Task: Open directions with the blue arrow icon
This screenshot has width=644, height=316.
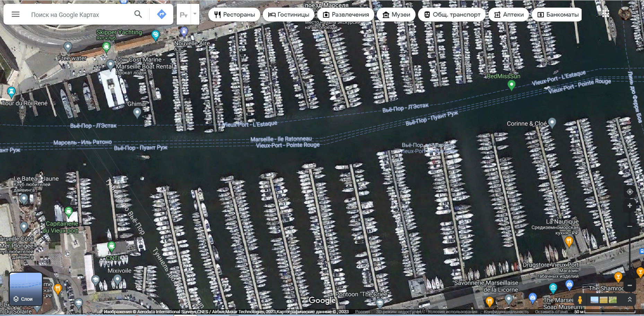Action: click(x=162, y=14)
